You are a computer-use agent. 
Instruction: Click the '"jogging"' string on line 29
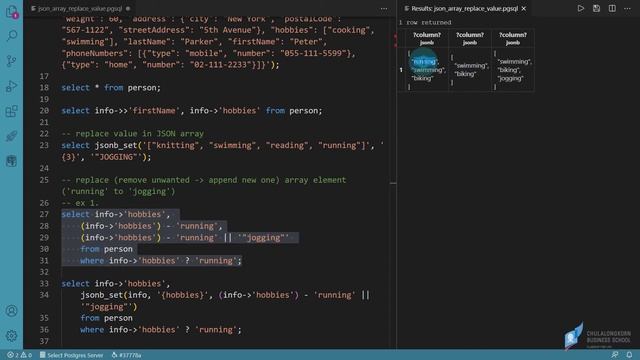point(263,238)
